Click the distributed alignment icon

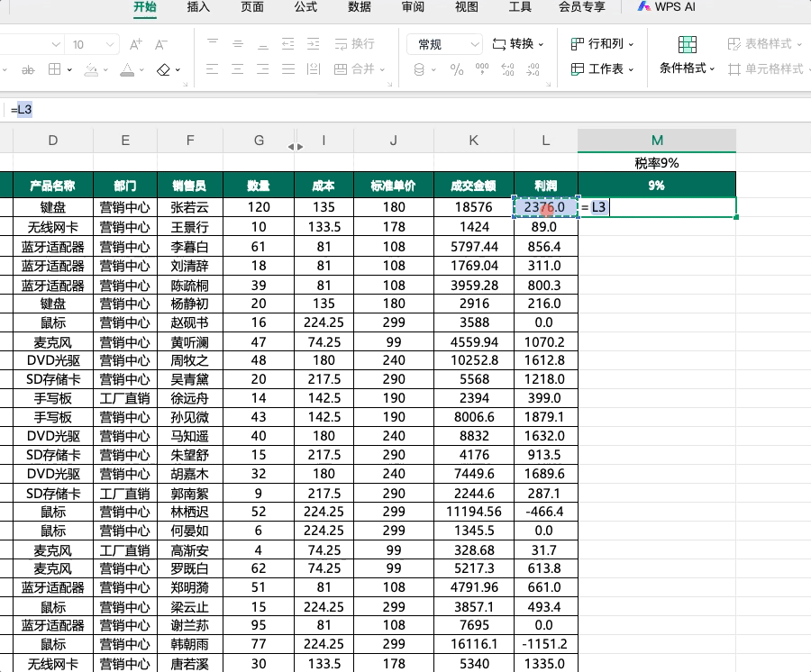pyautogui.click(x=314, y=68)
